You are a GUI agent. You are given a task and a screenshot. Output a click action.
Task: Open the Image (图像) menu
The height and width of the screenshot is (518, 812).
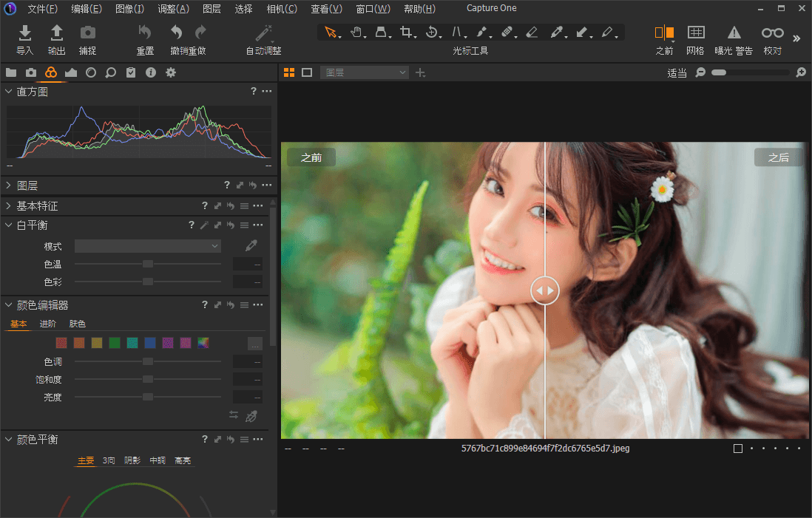click(130, 9)
